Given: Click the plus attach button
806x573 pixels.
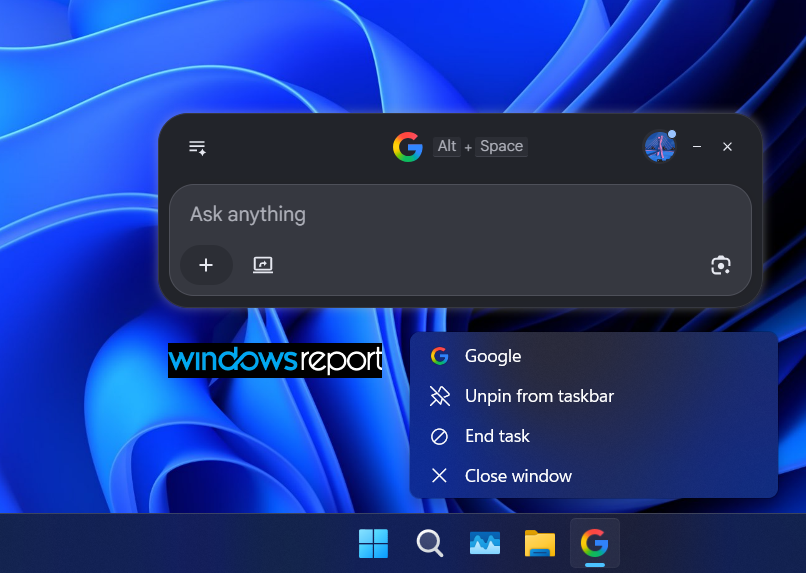Looking at the screenshot, I should 206,265.
